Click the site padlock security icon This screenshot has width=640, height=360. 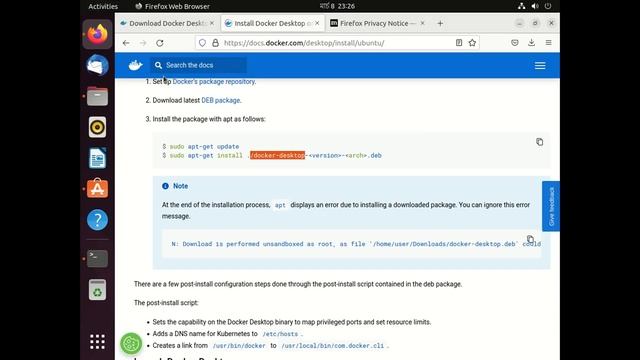coord(215,43)
